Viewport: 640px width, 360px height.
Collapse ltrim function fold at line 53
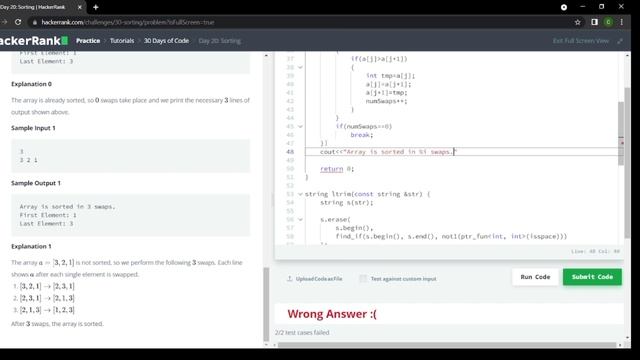pyautogui.click(x=300, y=194)
